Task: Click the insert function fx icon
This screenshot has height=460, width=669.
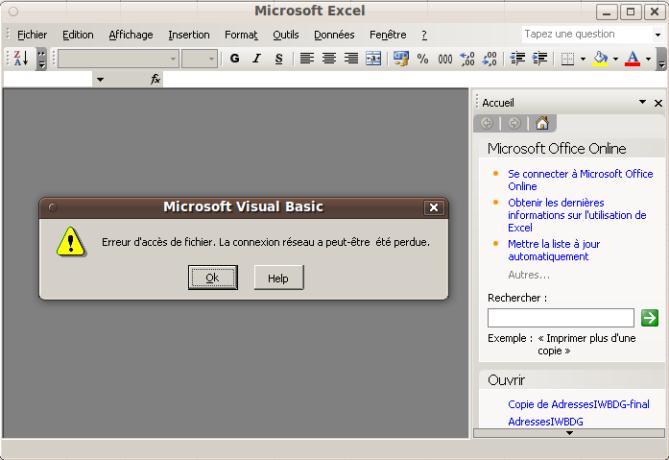Action: pyautogui.click(x=155, y=79)
